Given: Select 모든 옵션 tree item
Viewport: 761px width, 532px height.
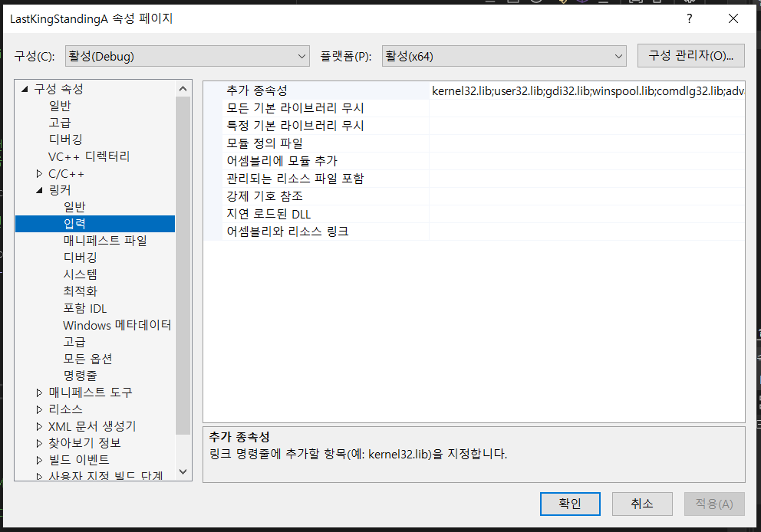Looking at the screenshot, I should 88,359.
